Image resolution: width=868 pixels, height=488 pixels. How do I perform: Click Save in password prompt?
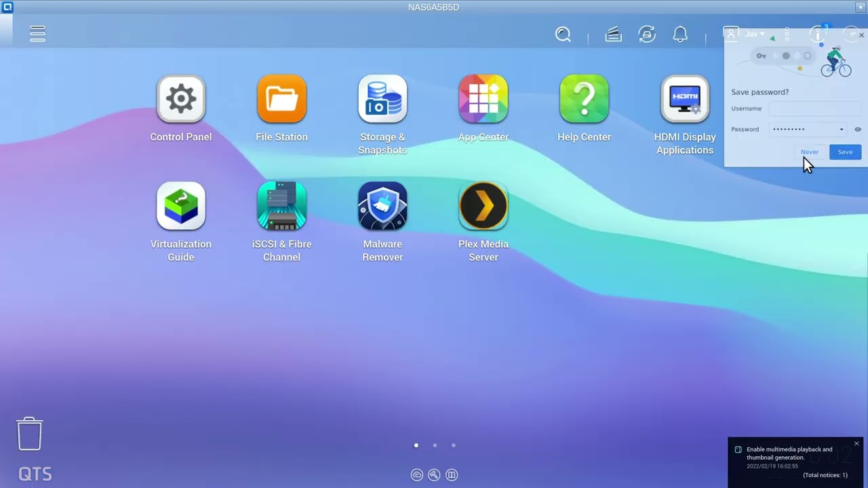point(845,152)
